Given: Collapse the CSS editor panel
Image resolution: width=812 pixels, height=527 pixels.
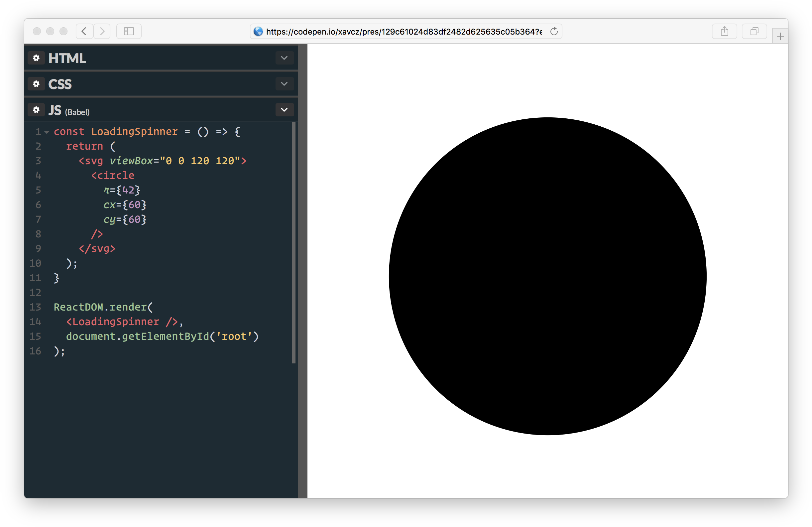Looking at the screenshot, I should [x=284, y=84].
